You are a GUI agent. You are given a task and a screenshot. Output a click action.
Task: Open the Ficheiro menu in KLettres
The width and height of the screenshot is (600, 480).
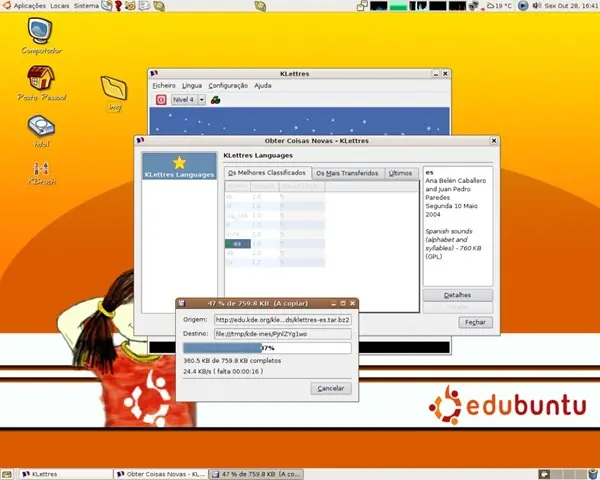click(164, 85)
